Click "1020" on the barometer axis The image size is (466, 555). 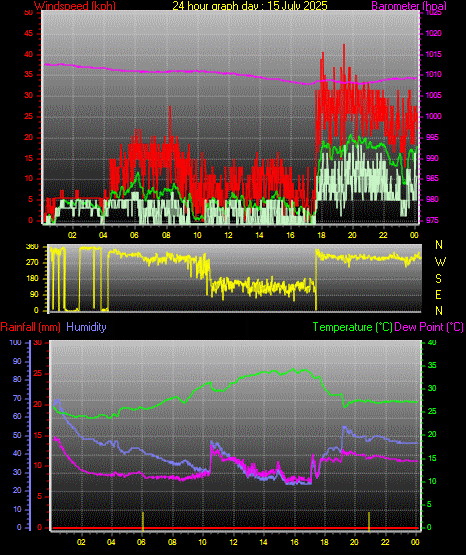[x=433, y=34]
